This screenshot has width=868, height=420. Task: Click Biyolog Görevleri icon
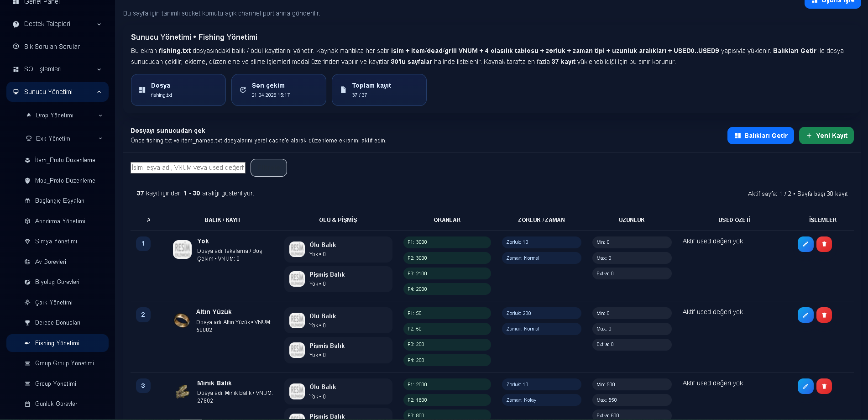tap(27, 282)
